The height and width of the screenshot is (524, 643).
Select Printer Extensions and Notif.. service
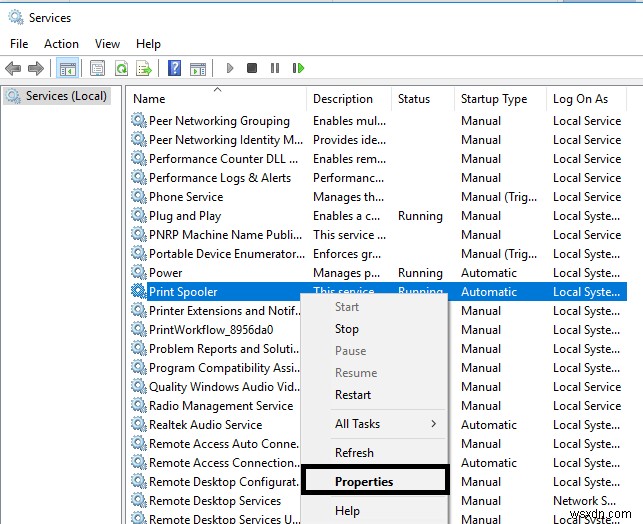point(224,310)
